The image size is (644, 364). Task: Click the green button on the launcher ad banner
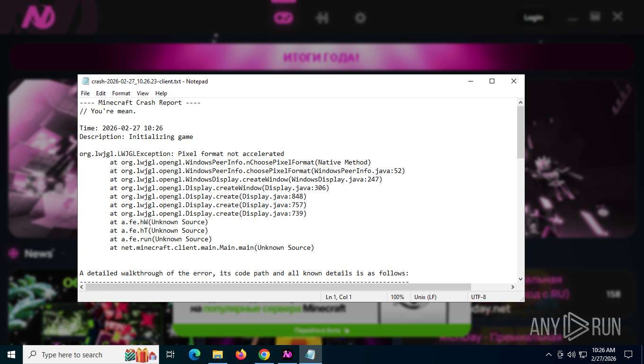[x=322, y=330]
